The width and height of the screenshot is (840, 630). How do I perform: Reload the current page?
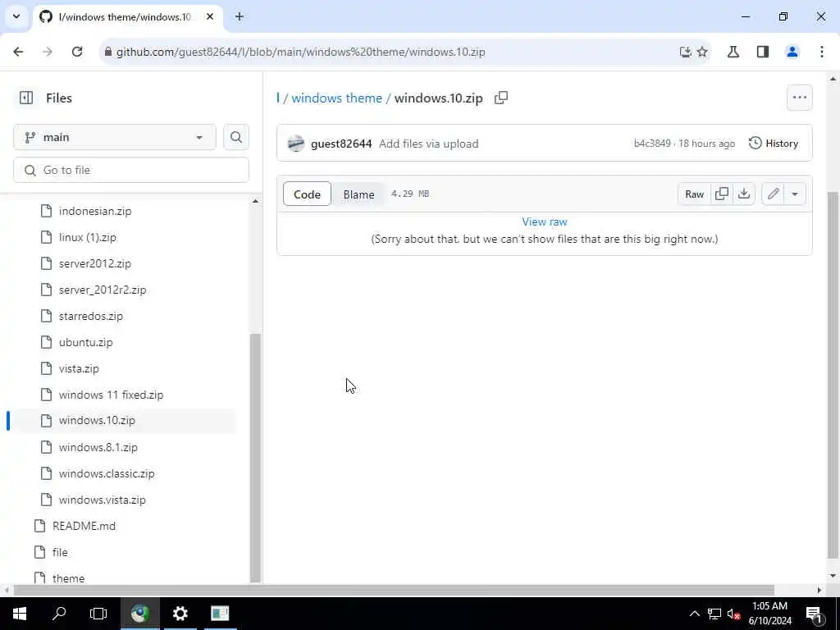[77, 52]
